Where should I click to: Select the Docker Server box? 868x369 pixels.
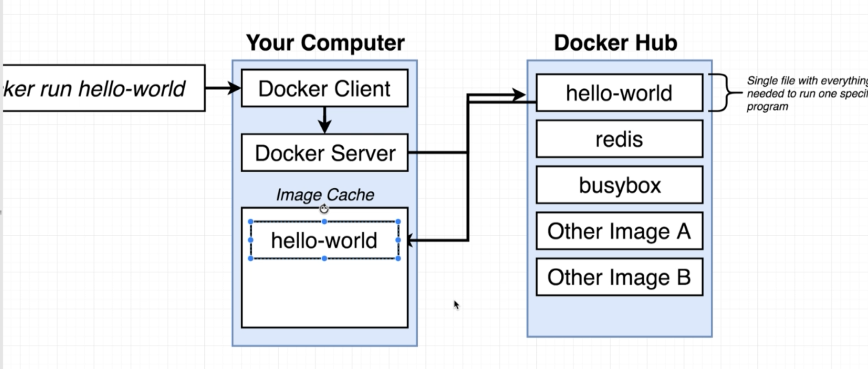324,153
